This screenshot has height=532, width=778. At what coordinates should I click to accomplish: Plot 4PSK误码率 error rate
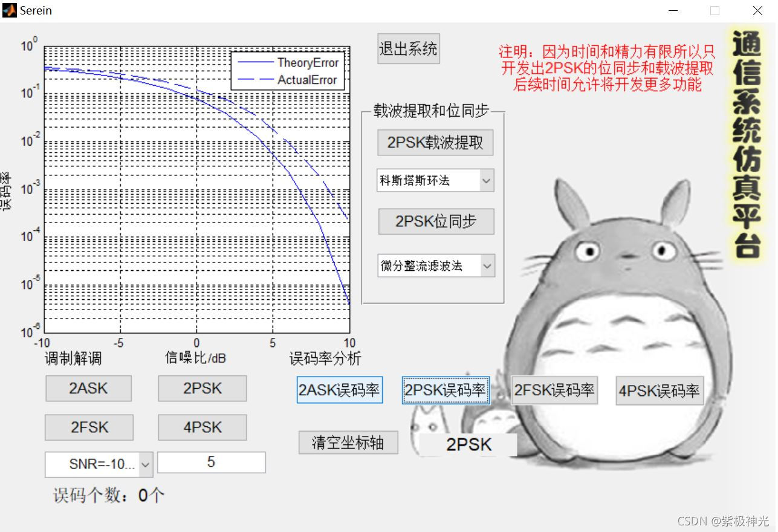click(660, 391)
